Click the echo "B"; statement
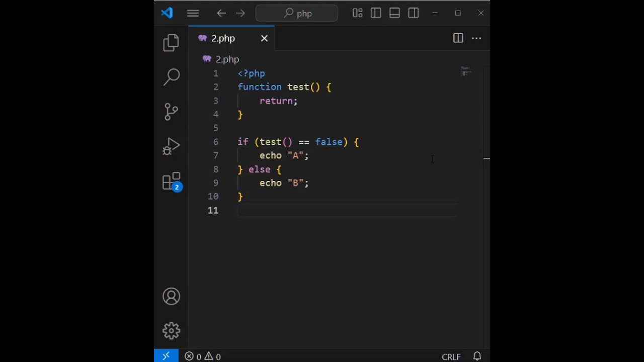Image resolution: width=644 pixels, height=362 pixels. 284,183
